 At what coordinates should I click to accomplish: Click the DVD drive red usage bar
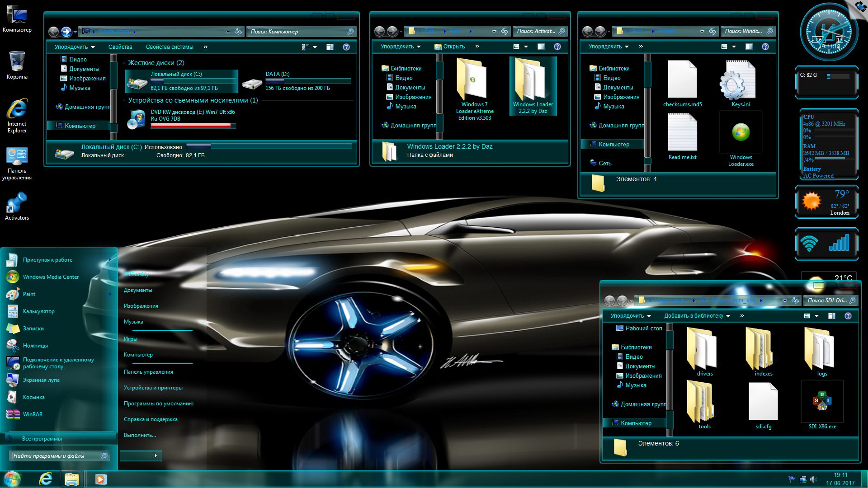click(193, 126)
